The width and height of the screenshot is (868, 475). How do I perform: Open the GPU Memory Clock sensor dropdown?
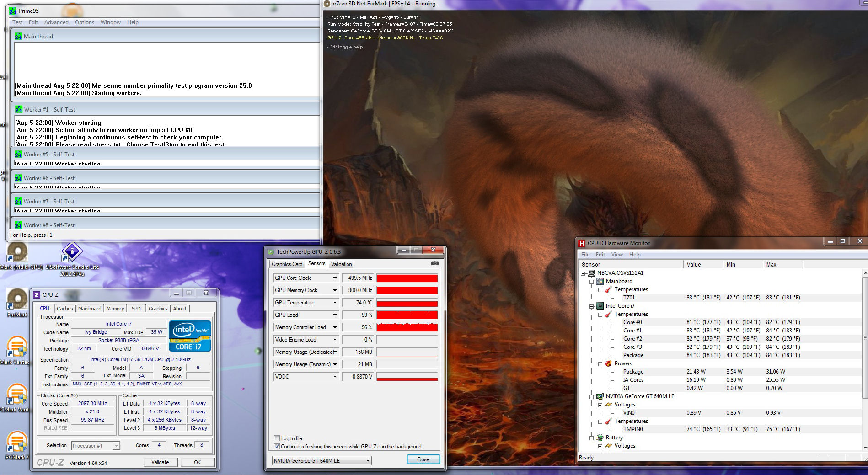[x=334, y=290]
